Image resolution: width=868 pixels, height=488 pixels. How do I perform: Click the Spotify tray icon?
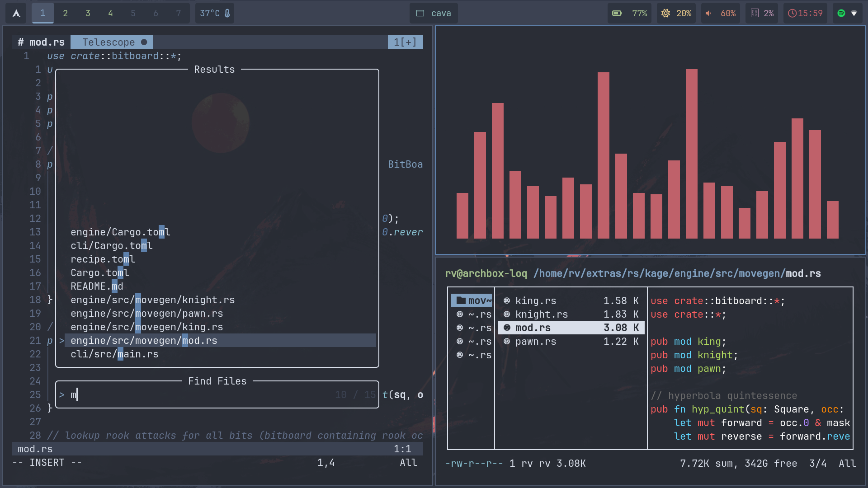(x=841, y=13)
